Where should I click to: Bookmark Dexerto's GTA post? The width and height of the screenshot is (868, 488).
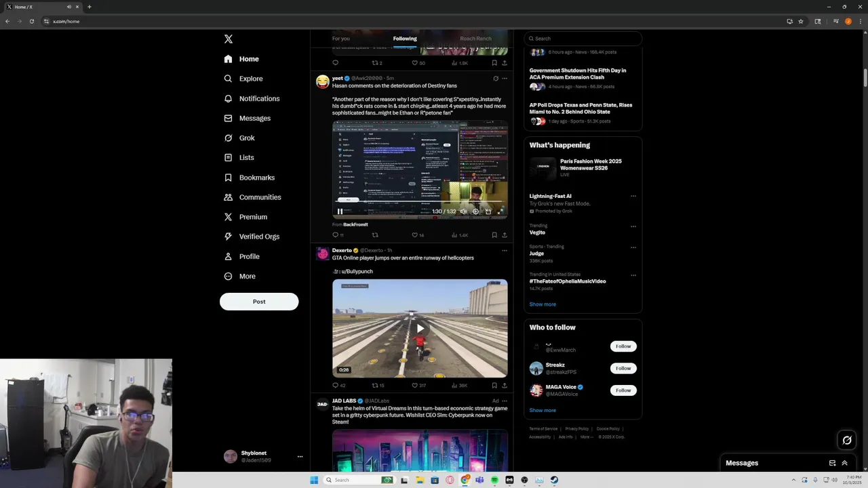(494, 386)
